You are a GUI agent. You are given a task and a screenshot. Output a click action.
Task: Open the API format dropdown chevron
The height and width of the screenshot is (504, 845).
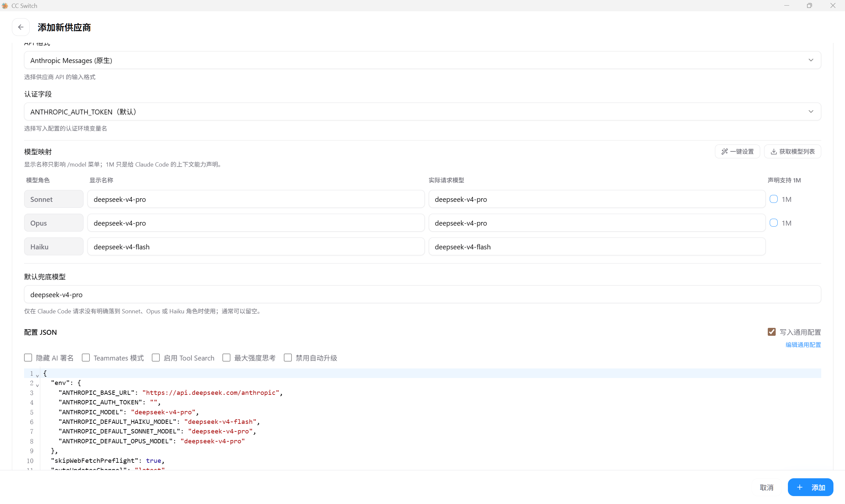[811, 60]
